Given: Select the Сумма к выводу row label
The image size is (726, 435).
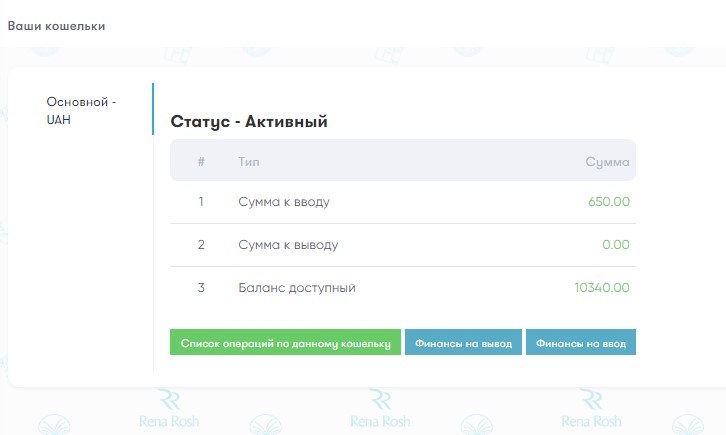Looking at the screenshot, I should coord(288,245).
